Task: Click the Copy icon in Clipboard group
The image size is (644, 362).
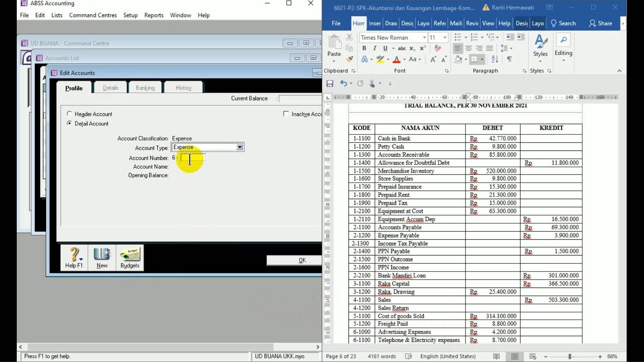Action: (x=349, y=48)
